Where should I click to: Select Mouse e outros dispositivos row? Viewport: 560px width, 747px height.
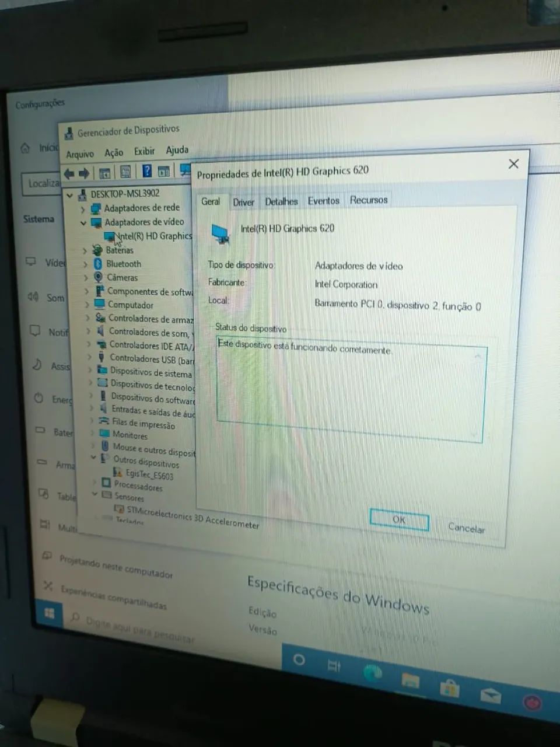tap(155, 450)
